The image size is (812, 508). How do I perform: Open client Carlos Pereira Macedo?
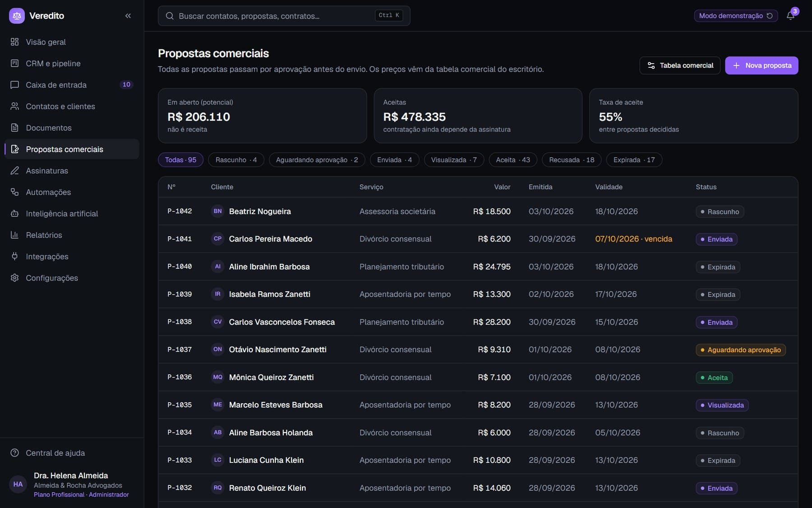click(x=271, y=239)
